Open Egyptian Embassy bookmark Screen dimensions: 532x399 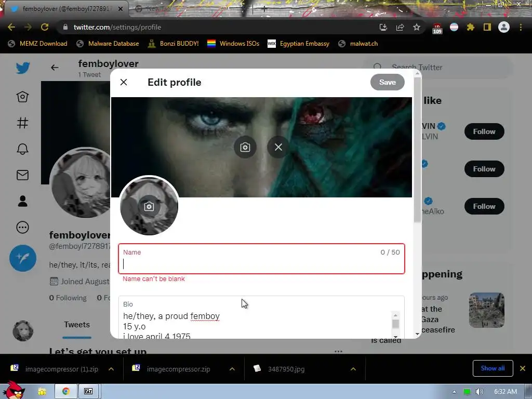click(299, 44)
